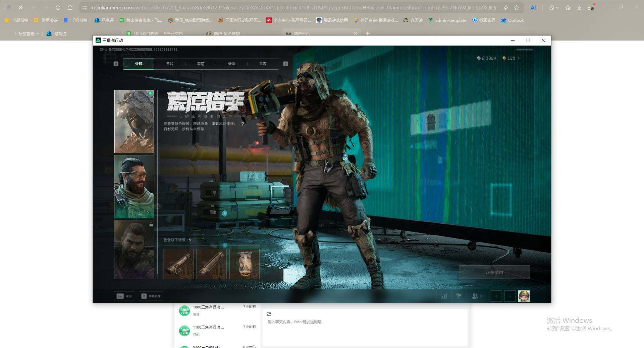
Task: Open the admin-template bookmark
Action: point(447,20)
